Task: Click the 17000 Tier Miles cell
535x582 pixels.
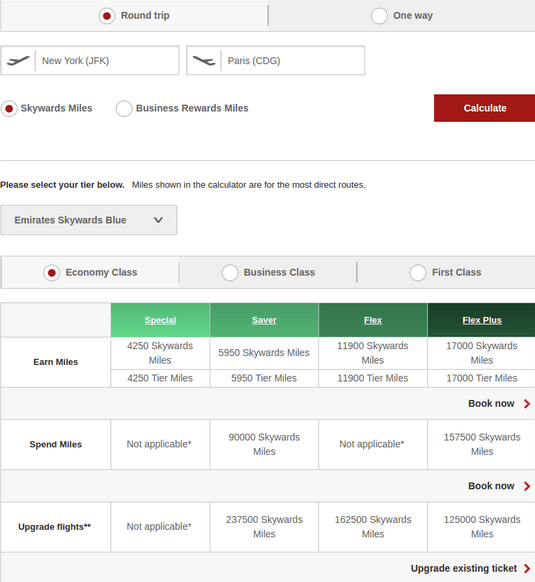Action: [482, 378]
